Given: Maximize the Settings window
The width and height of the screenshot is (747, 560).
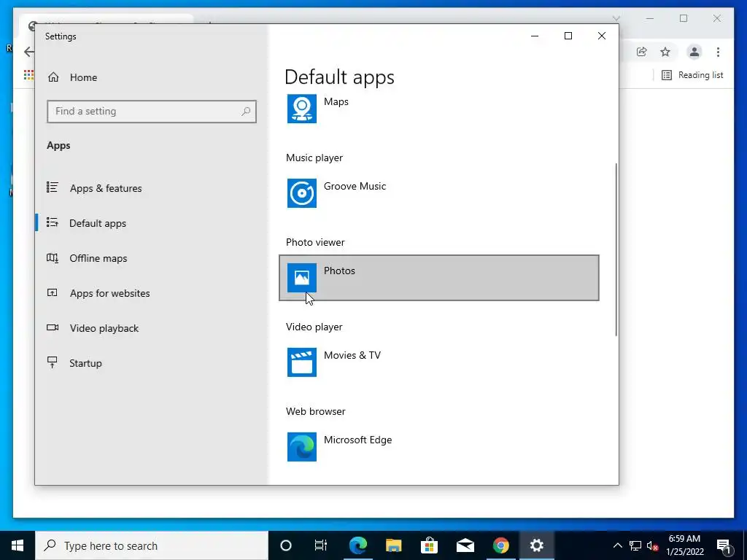Looking at the screenshot, I should tap(568, 36).
